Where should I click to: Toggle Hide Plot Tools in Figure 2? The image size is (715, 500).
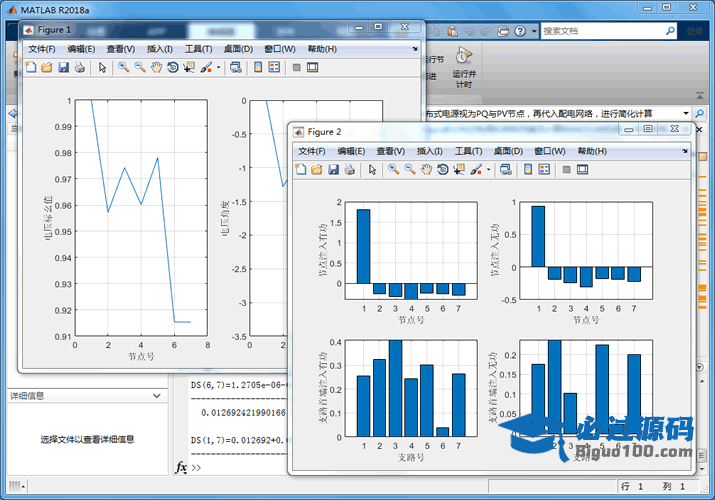(x=566, y=170)
